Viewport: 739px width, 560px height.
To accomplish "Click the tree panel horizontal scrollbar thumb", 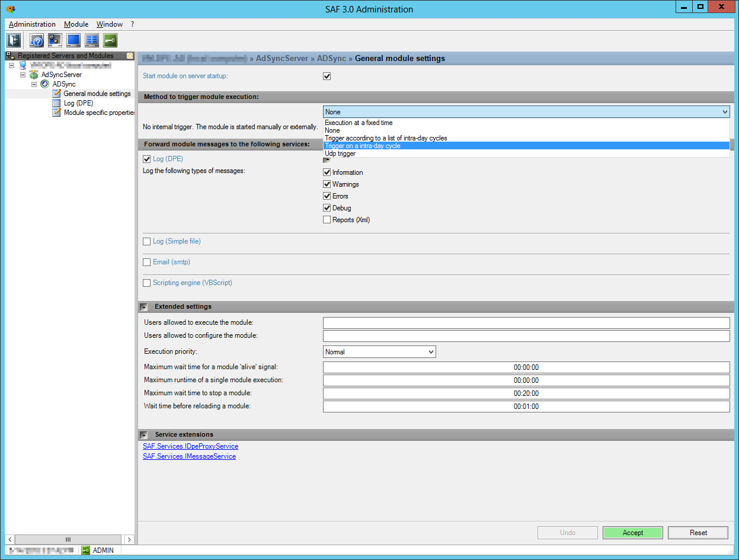I will [x=68, y=539].
